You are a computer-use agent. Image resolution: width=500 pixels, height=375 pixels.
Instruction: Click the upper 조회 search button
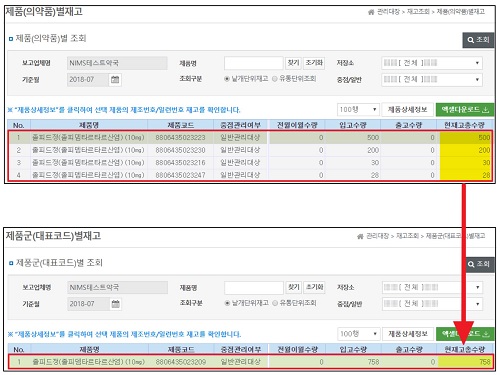[478, 40]
